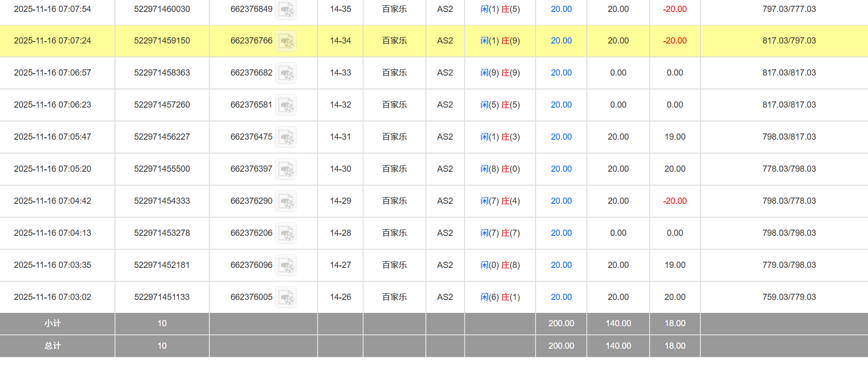The image size is (868, 365).
Task: Open the replay icon next to 662376096
Action: [x=286, y=265]
